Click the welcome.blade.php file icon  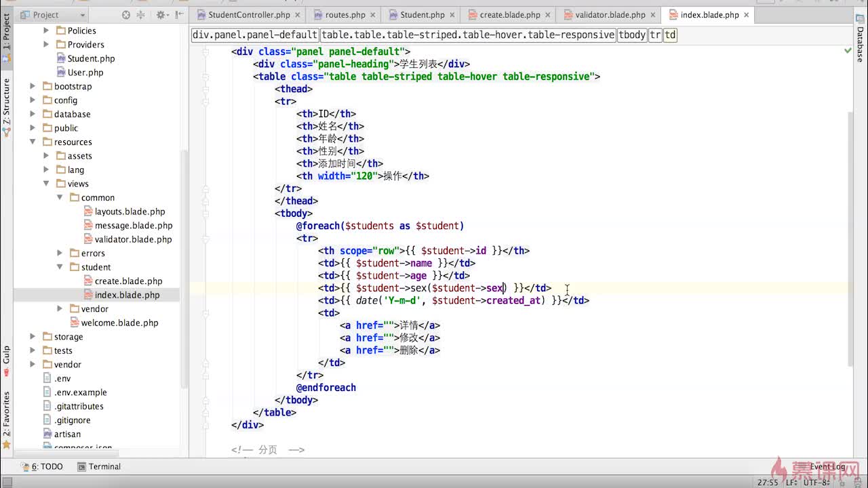tap(75, 323)
